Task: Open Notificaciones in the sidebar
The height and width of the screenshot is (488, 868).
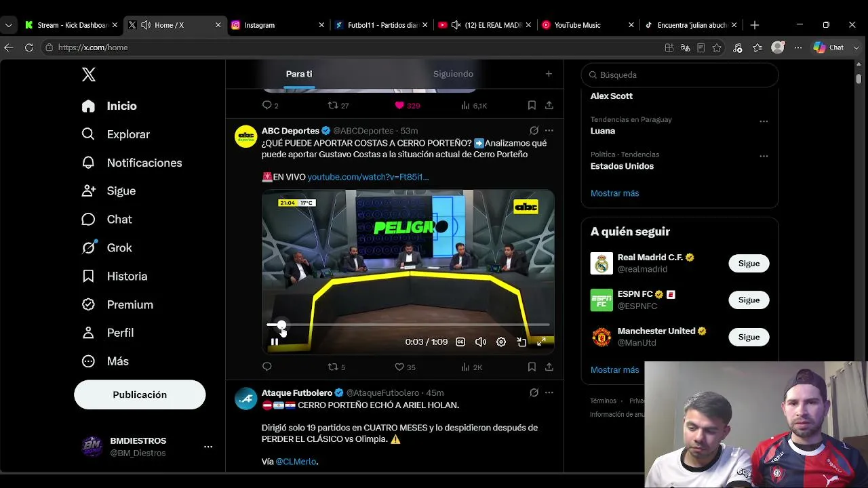Action: click(x=132, y=163)
